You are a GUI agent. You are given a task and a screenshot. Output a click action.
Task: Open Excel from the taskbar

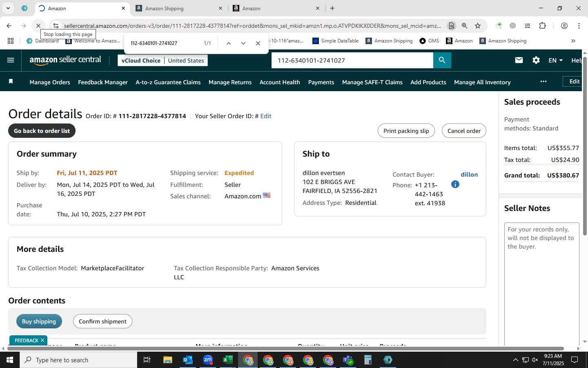click(227, 360)
